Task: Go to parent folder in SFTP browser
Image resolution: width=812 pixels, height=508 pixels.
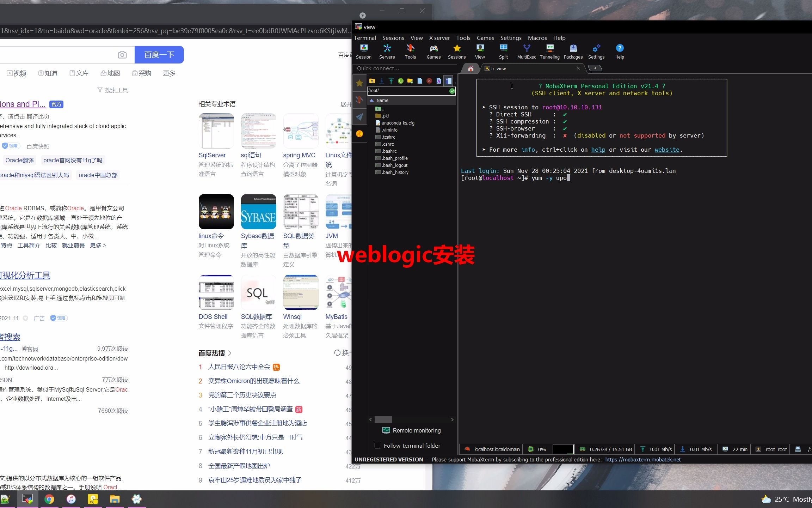Action: click(372, 81)
